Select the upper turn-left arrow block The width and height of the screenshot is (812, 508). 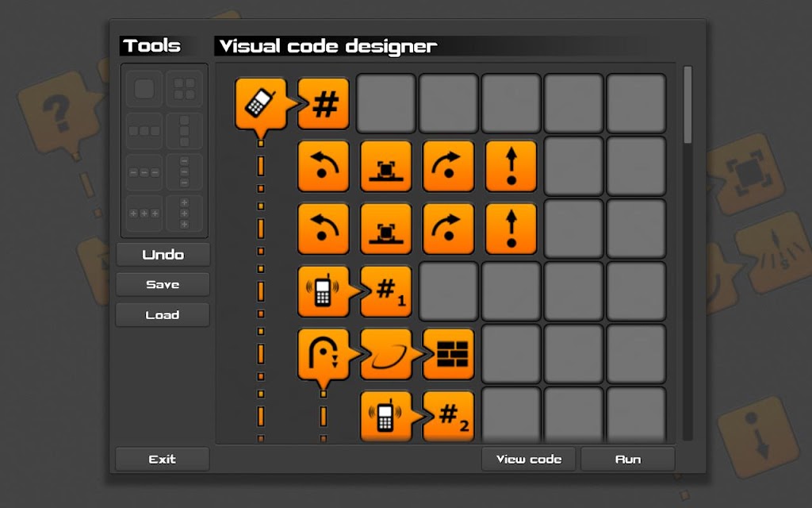tap(324, 167)
